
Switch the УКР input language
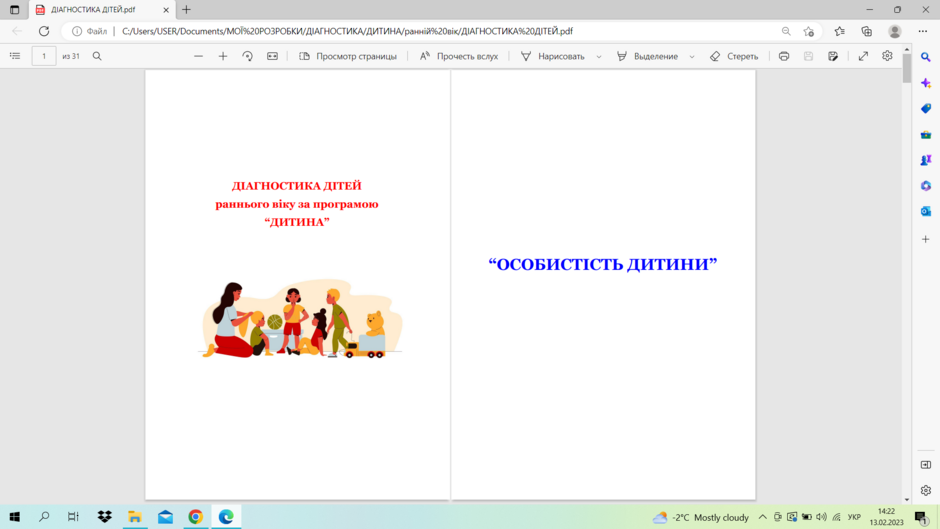(854, 517)
